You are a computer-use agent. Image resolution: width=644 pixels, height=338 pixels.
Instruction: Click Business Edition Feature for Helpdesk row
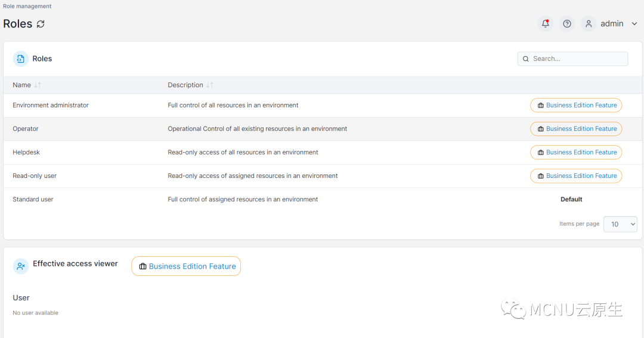[576, 152]
